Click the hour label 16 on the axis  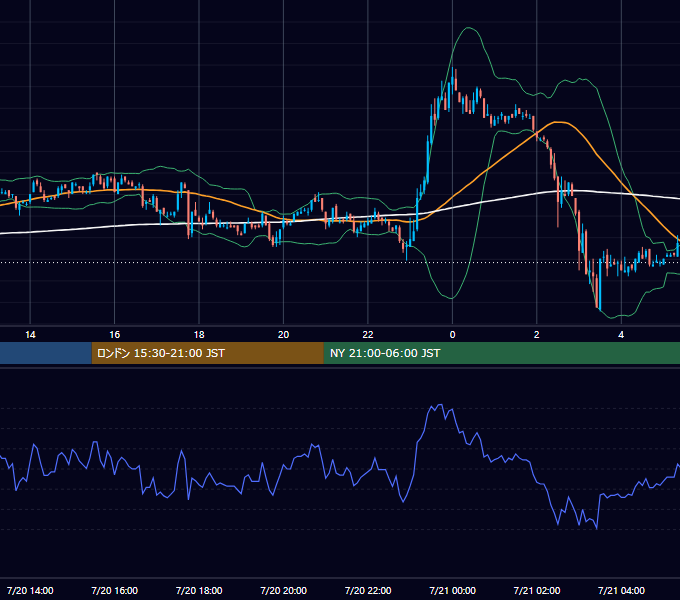(x=114, y=335)
